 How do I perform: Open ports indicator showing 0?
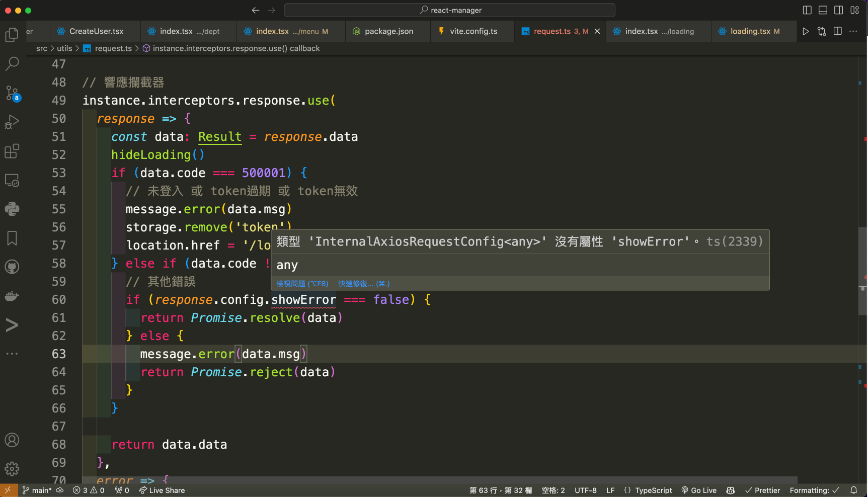pos(122,490)
